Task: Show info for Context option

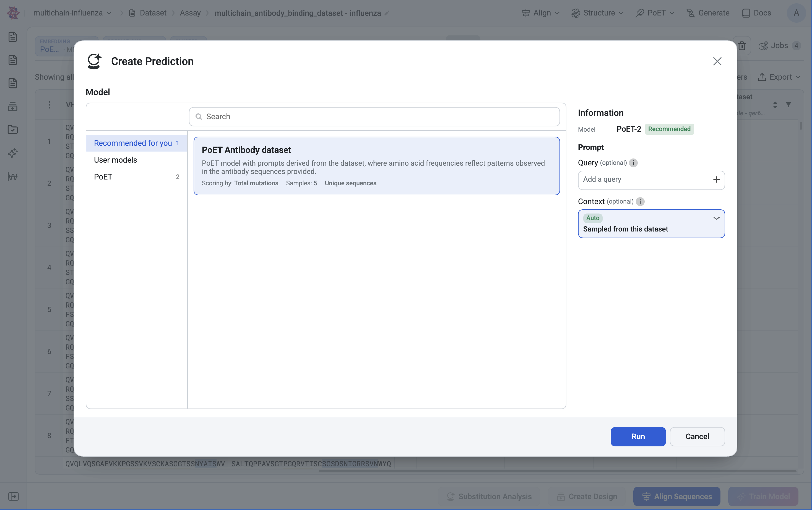Action: tap(640, 202)
